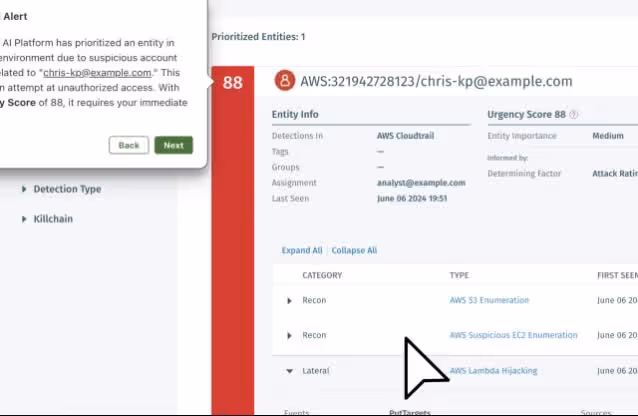Screen dimensions: 638x416
Task: Expand the Killchain filter
Action: click(24, 219)
